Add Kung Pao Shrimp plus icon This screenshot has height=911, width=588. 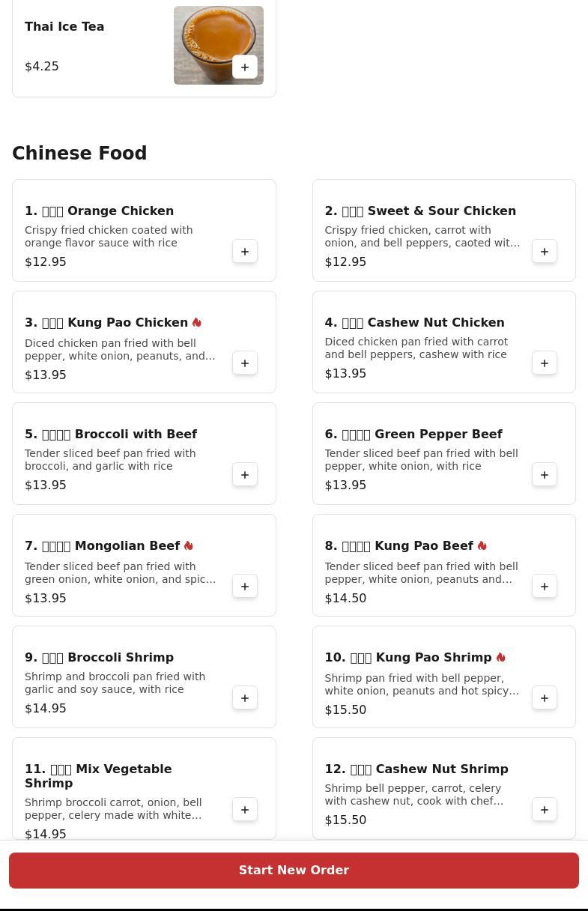click(545, 697)
